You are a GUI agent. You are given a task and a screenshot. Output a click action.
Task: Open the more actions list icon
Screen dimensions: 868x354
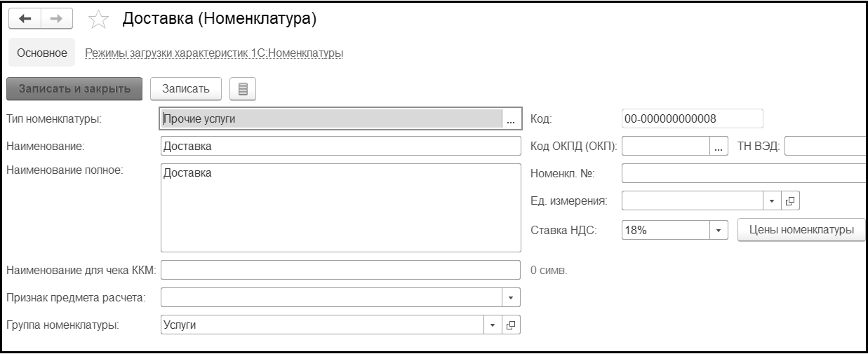pyautogui.click(x=243, y=88)
